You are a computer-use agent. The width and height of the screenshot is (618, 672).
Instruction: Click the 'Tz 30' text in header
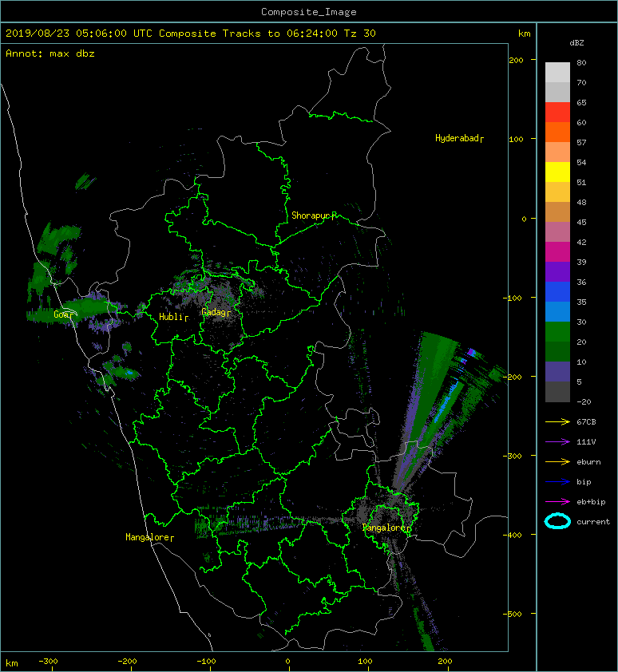pyautogui.click(x=360, y=34)
